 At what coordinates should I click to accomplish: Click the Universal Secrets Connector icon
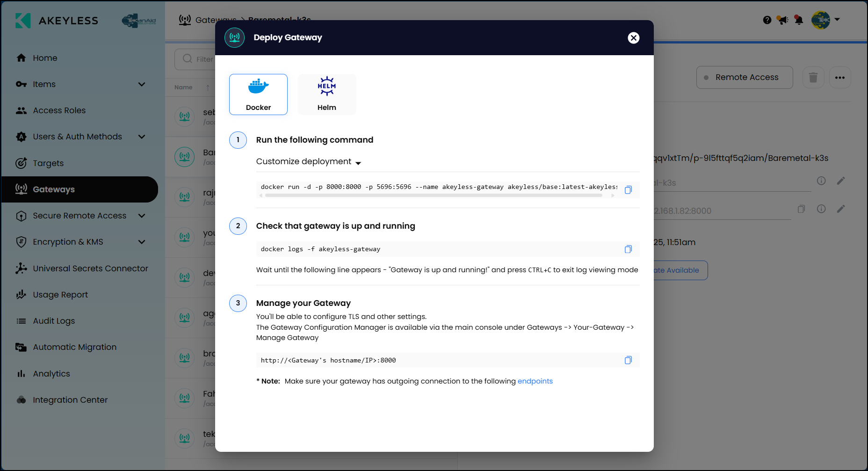(x=21, y=268)
